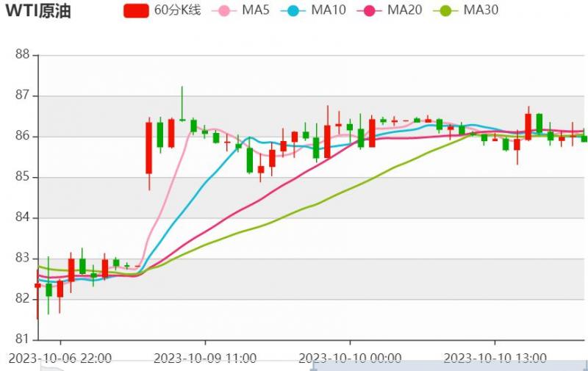This screenshot has width=588, height=371.
Task: Click the 87 price axis label
Action: pos(23,96)
